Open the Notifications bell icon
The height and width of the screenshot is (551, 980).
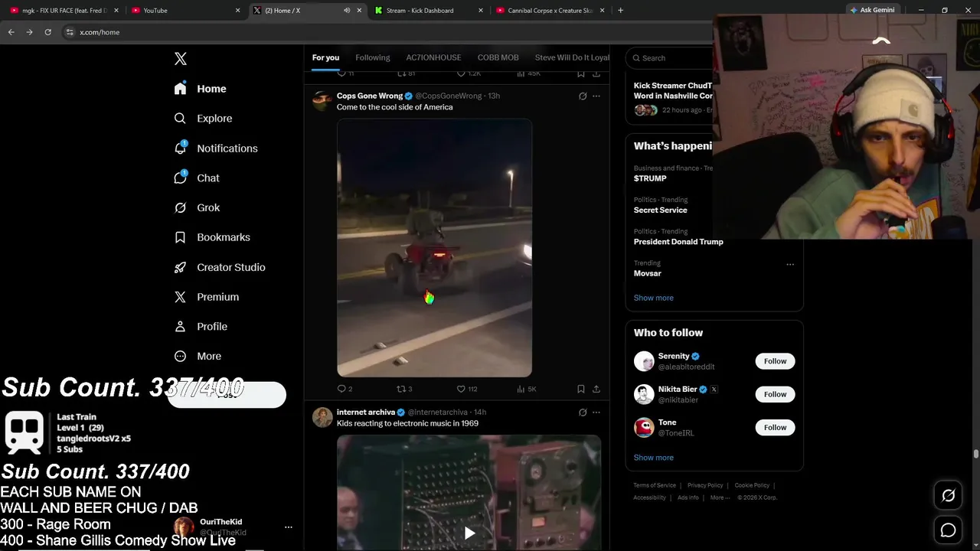pos(180,148)
